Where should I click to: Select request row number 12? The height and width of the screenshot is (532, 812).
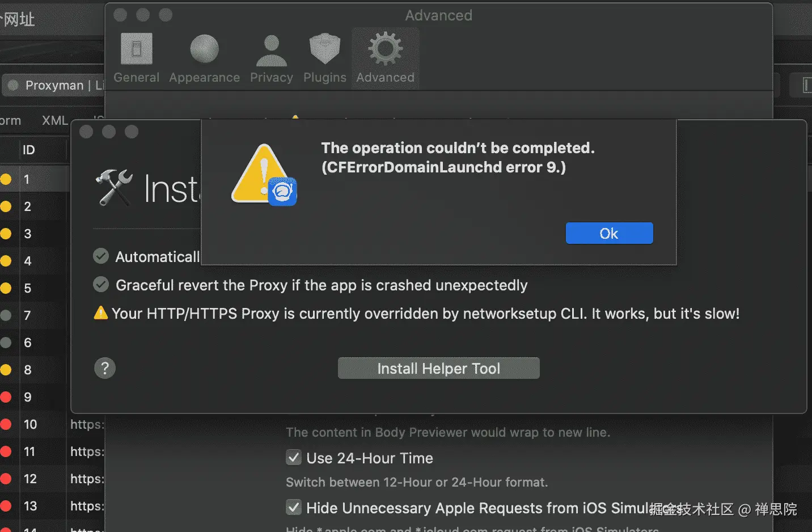(x=30, y=479)
